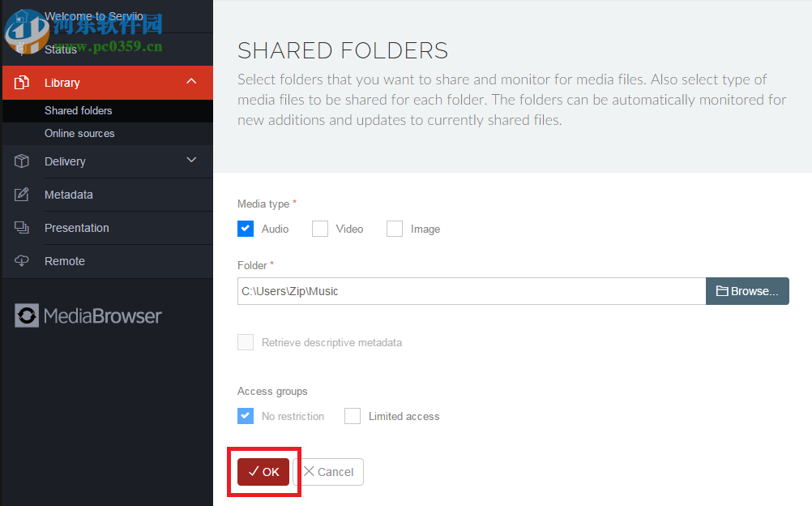The image size is (812, 506).
Task: Toggle Retrieve descriptive metadata checkbox
Action: 246,342
